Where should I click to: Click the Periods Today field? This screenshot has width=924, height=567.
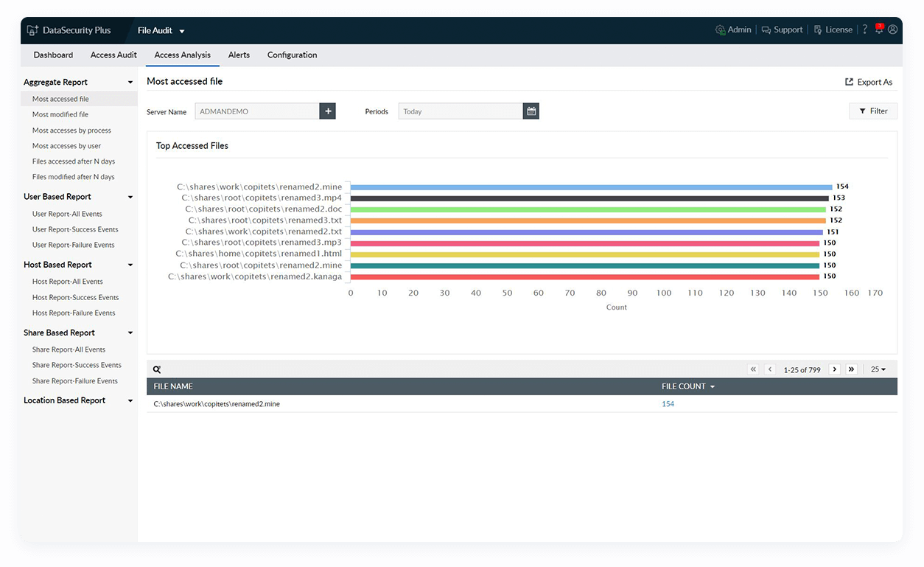[x=461, y=111]
